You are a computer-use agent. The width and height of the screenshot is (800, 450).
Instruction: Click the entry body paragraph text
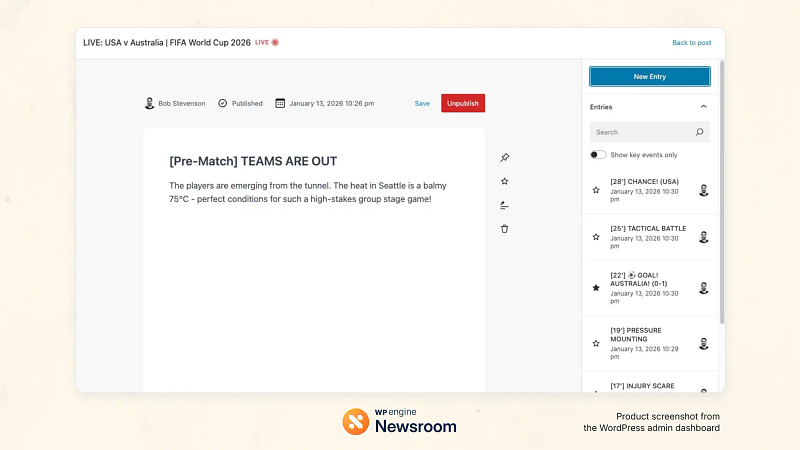308,192
